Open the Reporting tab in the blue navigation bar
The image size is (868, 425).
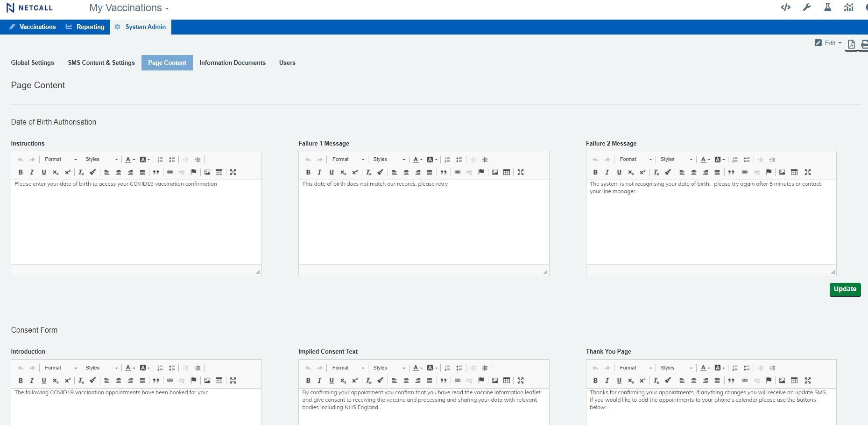[x=85, y=27]
